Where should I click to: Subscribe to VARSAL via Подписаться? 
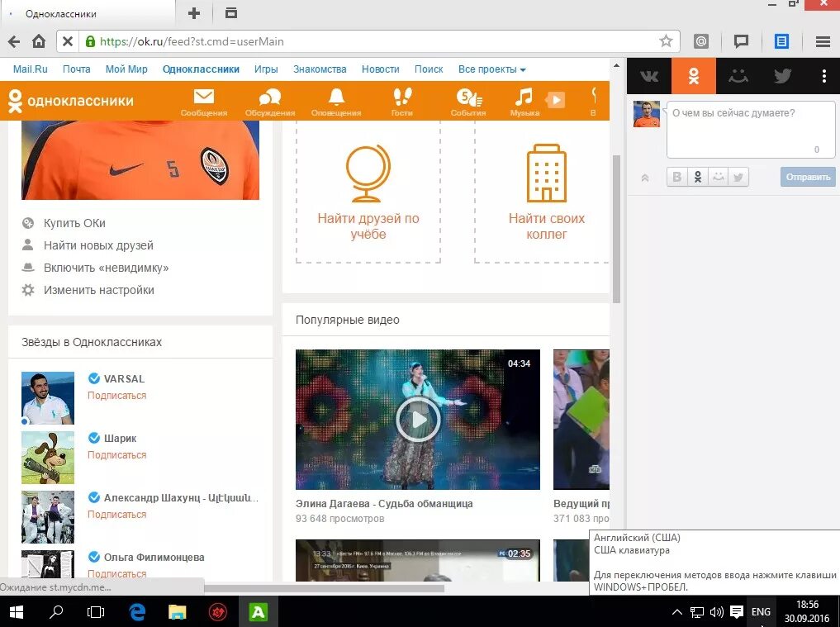pyautogui.click(x=116, y=396)
